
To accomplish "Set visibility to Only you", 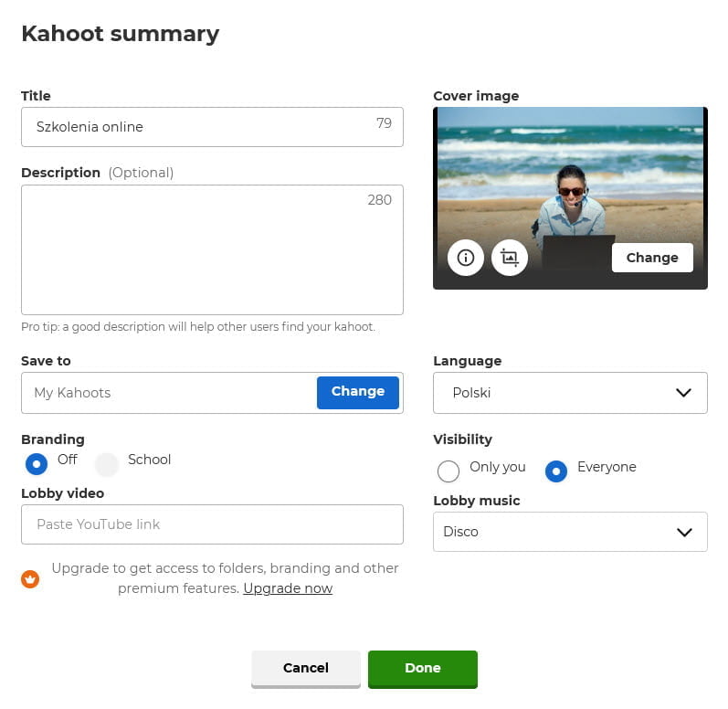I will click(x=448, y=471).
